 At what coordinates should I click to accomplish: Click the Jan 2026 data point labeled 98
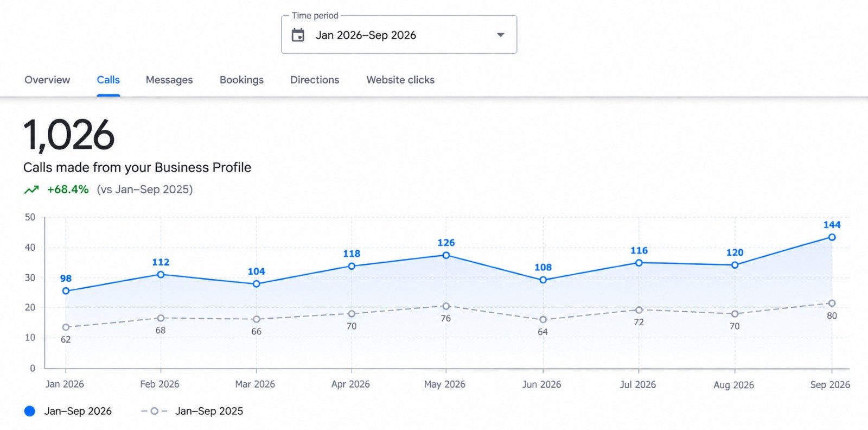66,291
